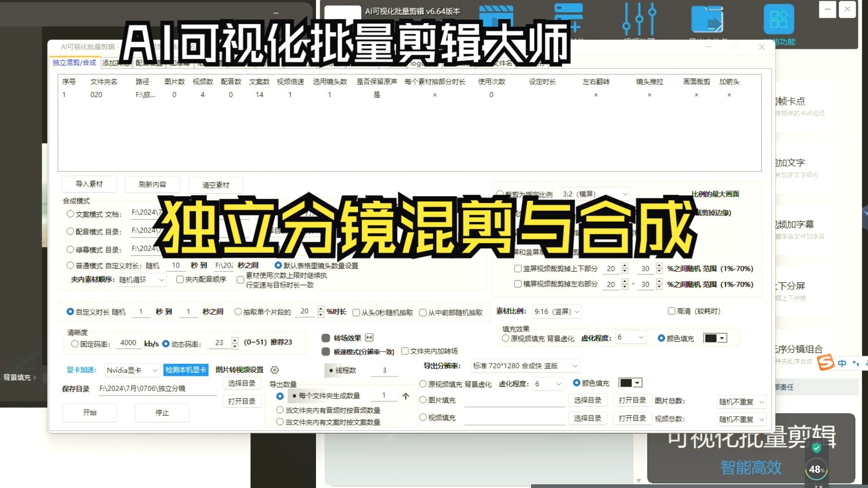Click 开始 button

pos(90,413)
